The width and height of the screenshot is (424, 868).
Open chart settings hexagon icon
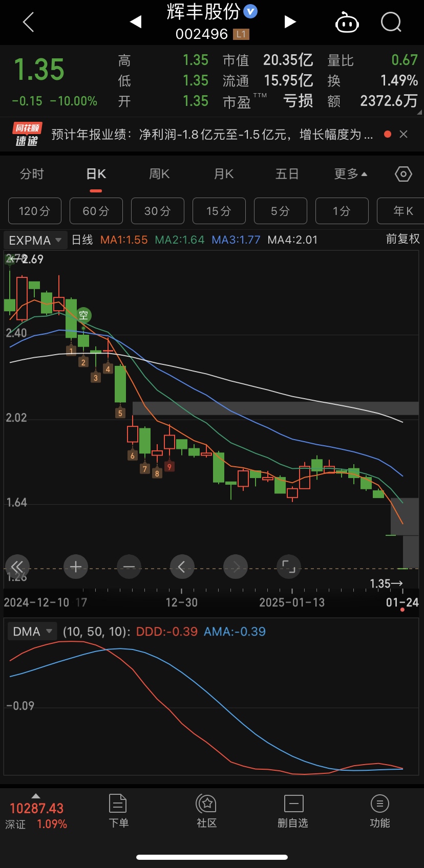(x=404, y=175)
